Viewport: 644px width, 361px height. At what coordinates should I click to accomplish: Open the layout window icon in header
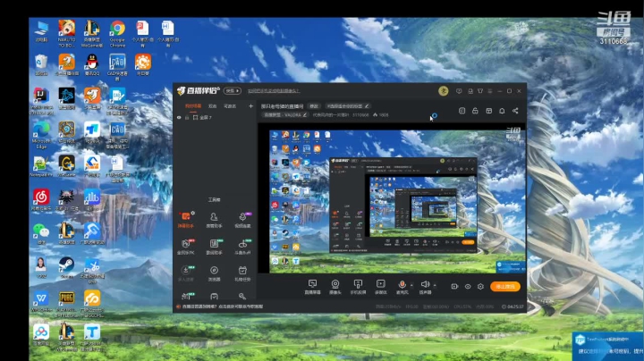coord(488,111)
